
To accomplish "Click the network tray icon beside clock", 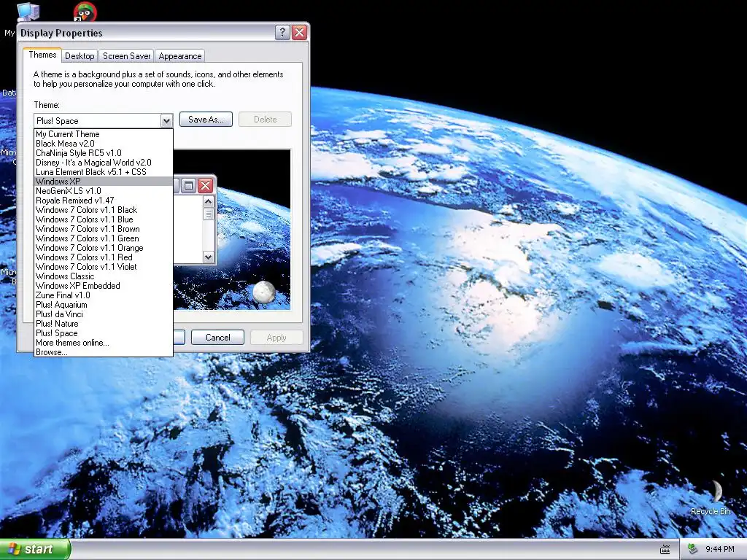I will coord(692,550).
